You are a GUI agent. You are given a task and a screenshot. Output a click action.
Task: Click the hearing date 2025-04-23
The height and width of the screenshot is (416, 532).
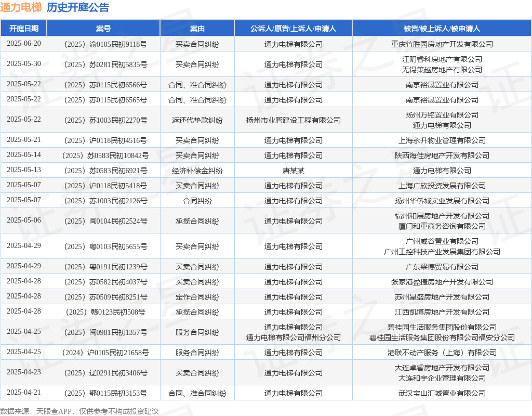(x=24, y=372)
